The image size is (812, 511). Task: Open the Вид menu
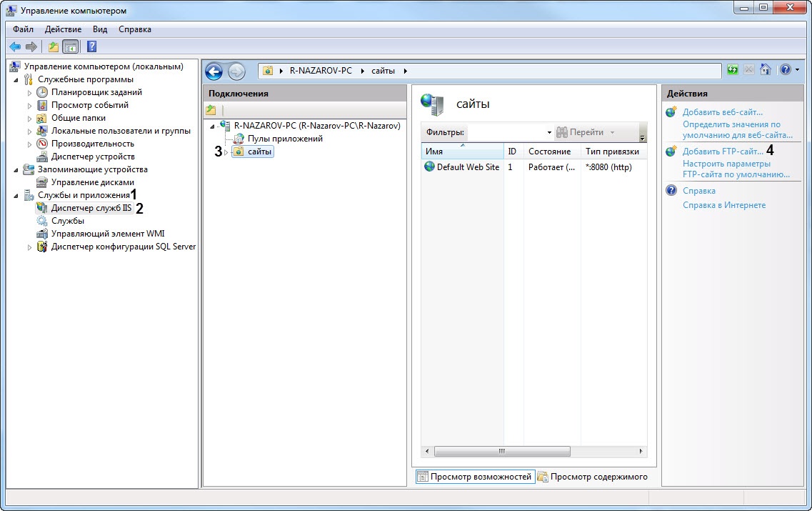coord(100,29)
